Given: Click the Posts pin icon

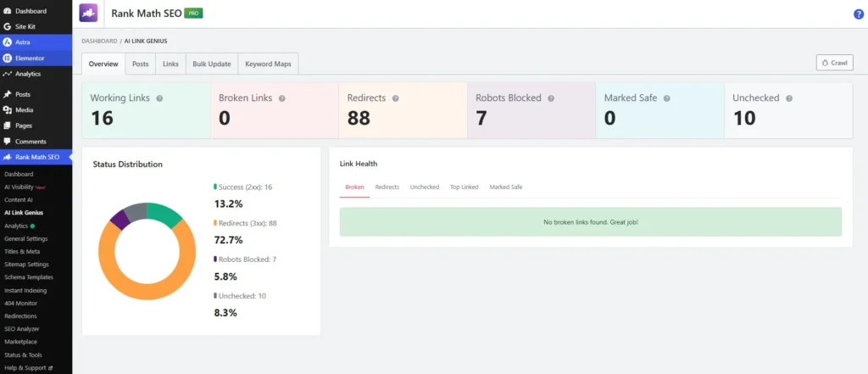Looking at the screenshot, I should (x=7, y=95).
